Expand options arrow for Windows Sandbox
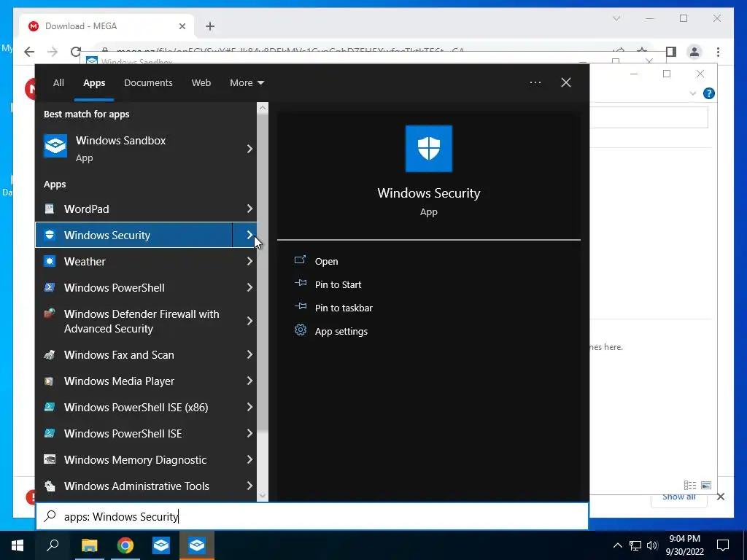Screen dimensions: 747x560 [x=249, y=149]
